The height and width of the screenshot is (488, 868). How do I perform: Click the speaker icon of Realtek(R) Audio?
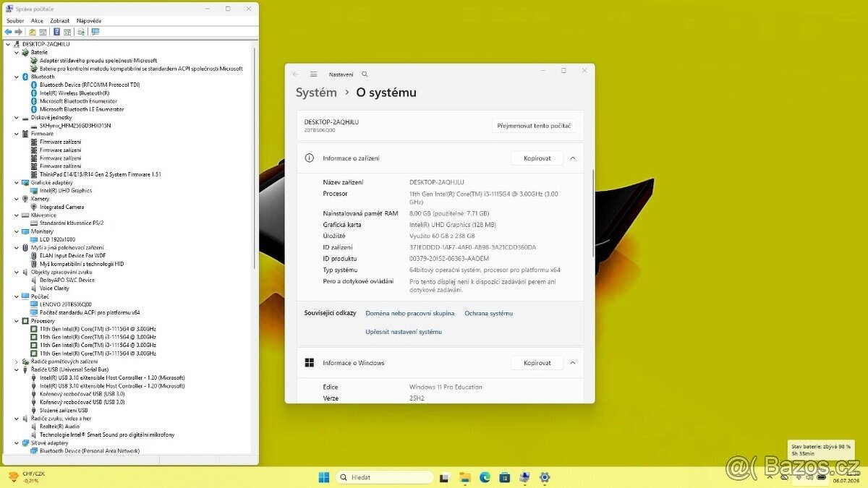click(x=34, y=427)
